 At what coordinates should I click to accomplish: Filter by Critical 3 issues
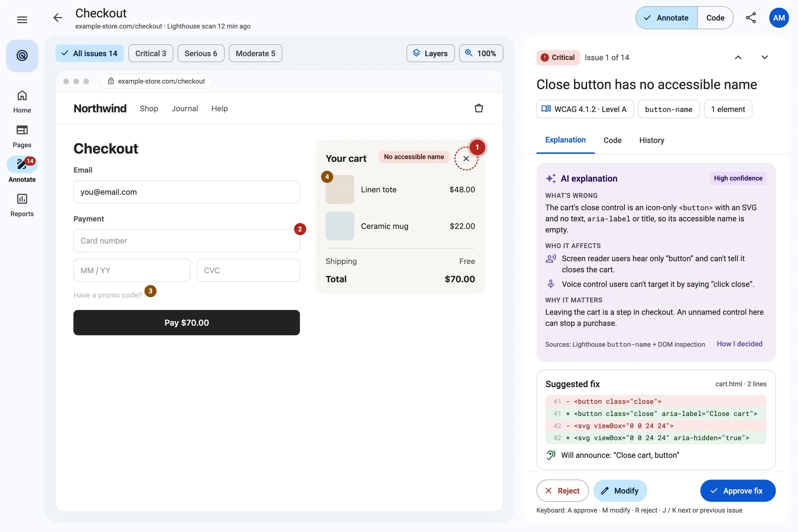pyautogui.click(x=151, y=53)
